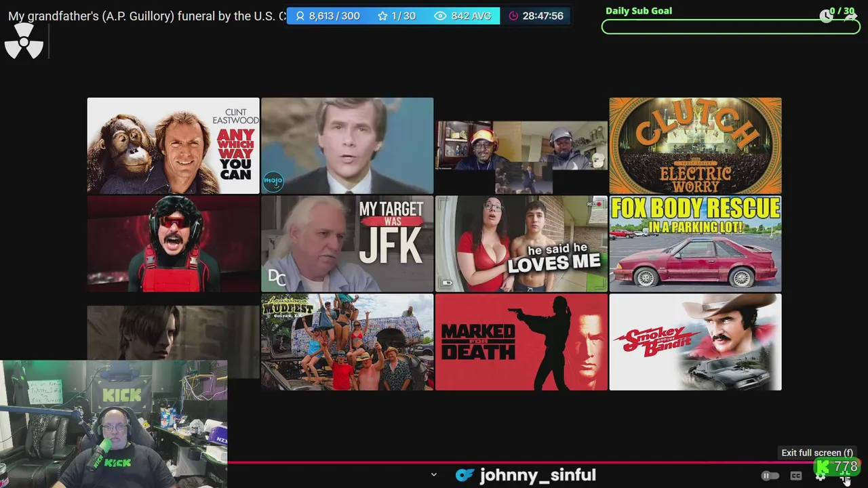Open My Target Was JFK video
This screenshot has width=868, height=488.
[347, 243]
